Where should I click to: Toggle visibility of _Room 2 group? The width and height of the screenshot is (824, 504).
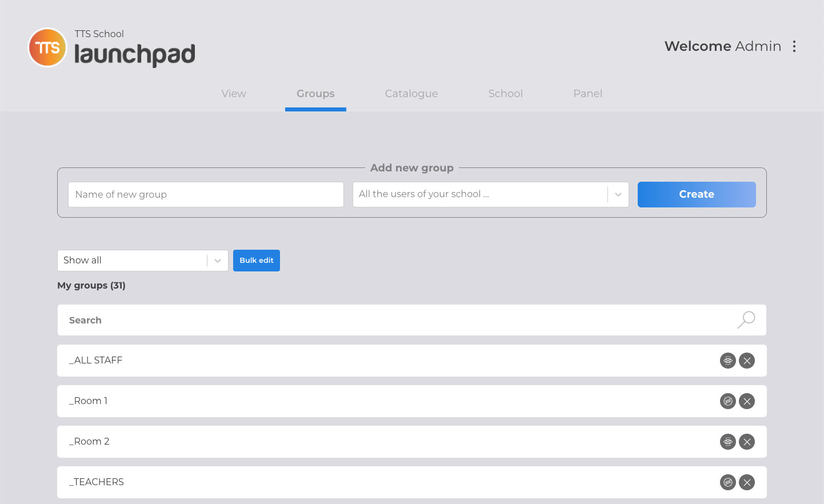pyautogui.click(x=728, y=442)
